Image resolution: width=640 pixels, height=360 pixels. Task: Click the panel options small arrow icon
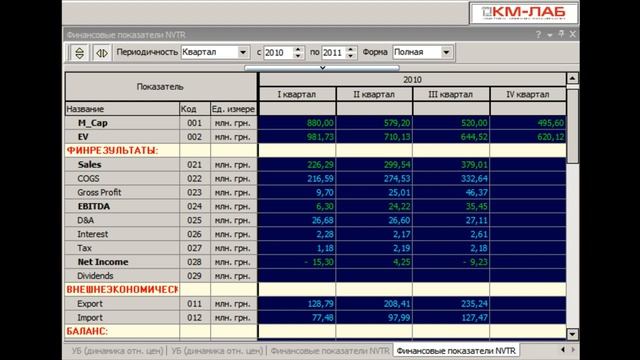[550, 36]
